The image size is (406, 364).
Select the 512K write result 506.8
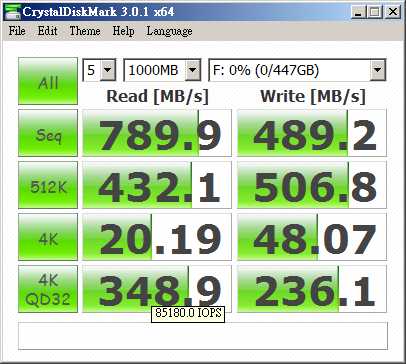coord(312,185)
